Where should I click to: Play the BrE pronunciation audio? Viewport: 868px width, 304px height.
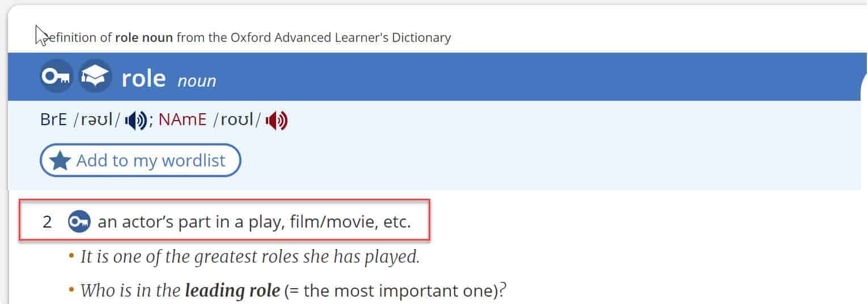pyautogui.click(x=136, y=121)
